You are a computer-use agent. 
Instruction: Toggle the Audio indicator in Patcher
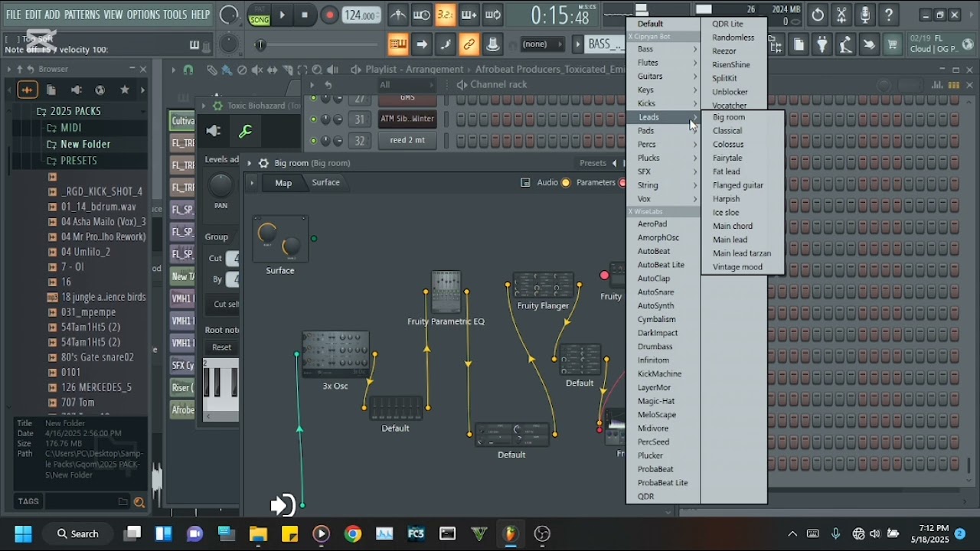click(x=566, y=182)
